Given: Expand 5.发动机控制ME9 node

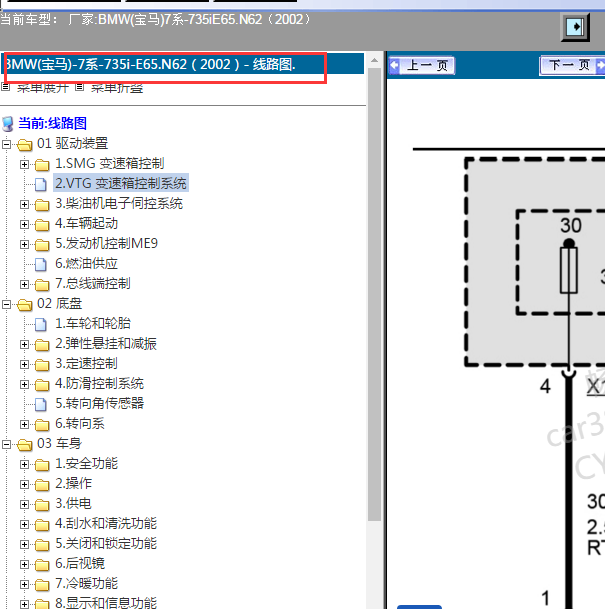Looking at the screenshot, I should point(24,244).
